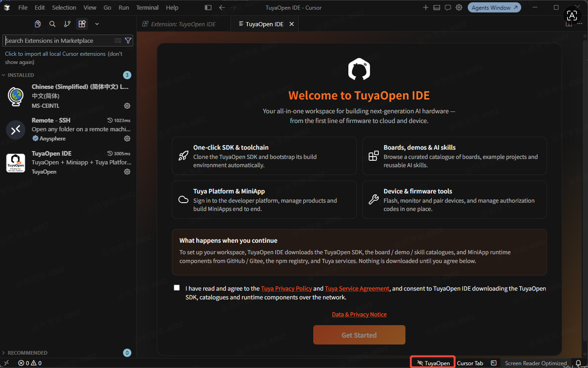
Task: Open remote window icon in status bar
Action: 6,363
